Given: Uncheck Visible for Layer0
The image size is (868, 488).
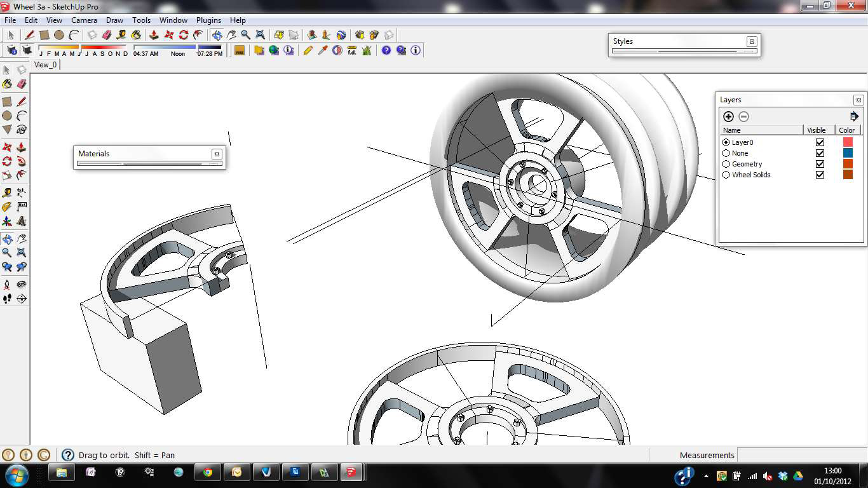Looking at the screenshot, I should pyautogui.click(x=820, y=142).
